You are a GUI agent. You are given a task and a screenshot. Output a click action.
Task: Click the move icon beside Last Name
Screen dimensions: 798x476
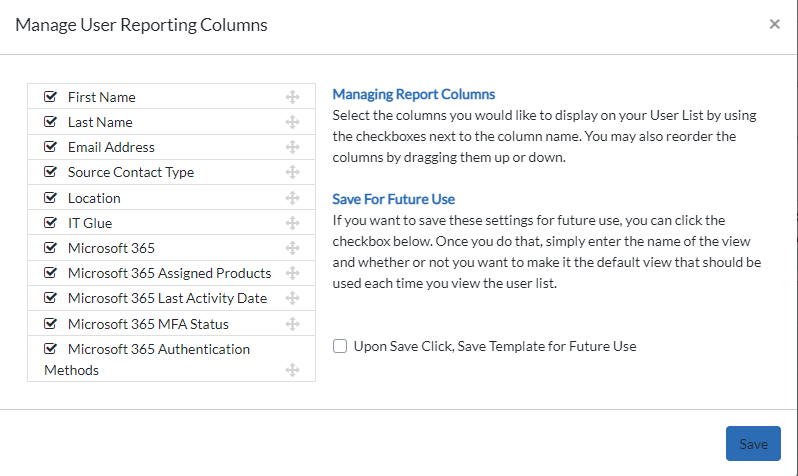tap(292, 122)
